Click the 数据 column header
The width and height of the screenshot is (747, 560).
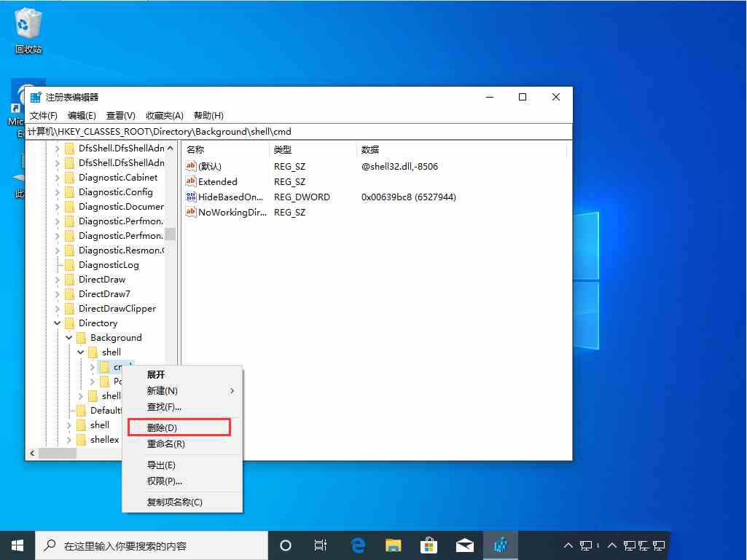pos(461,150)
